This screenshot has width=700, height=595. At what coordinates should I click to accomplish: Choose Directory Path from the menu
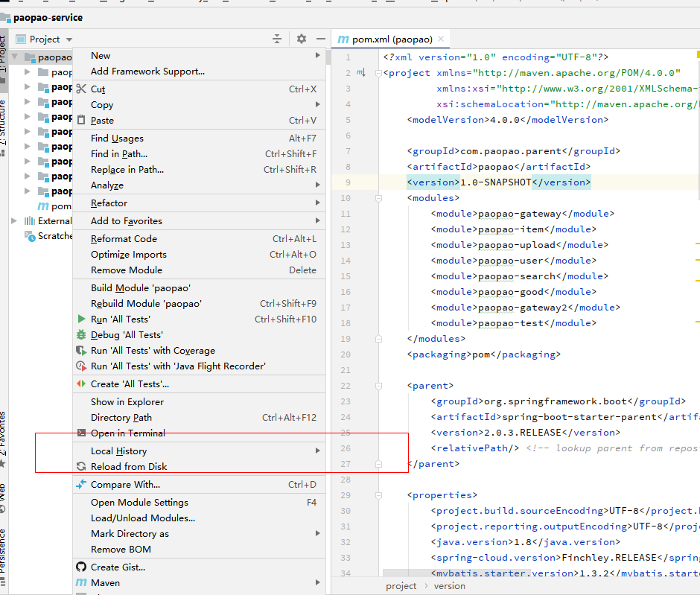click(x=199, y=417)
